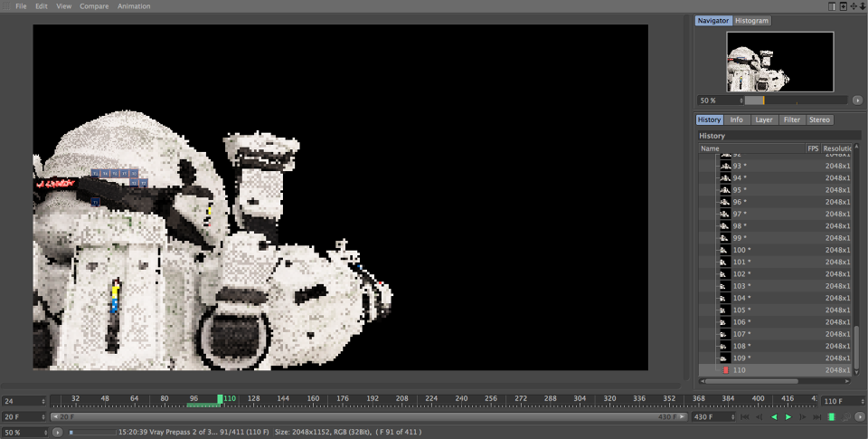Click frame 320 on the timeline ruler

(x=609, y=398)
